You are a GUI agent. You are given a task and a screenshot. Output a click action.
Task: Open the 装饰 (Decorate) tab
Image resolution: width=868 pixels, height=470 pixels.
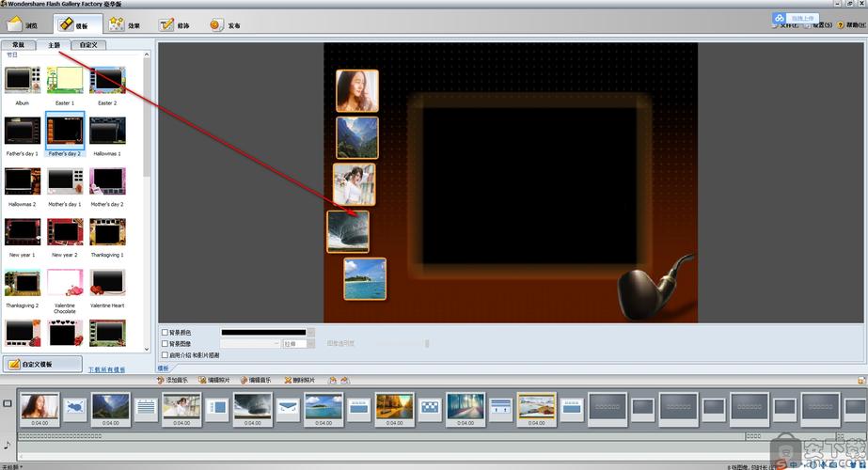[174, 25]
